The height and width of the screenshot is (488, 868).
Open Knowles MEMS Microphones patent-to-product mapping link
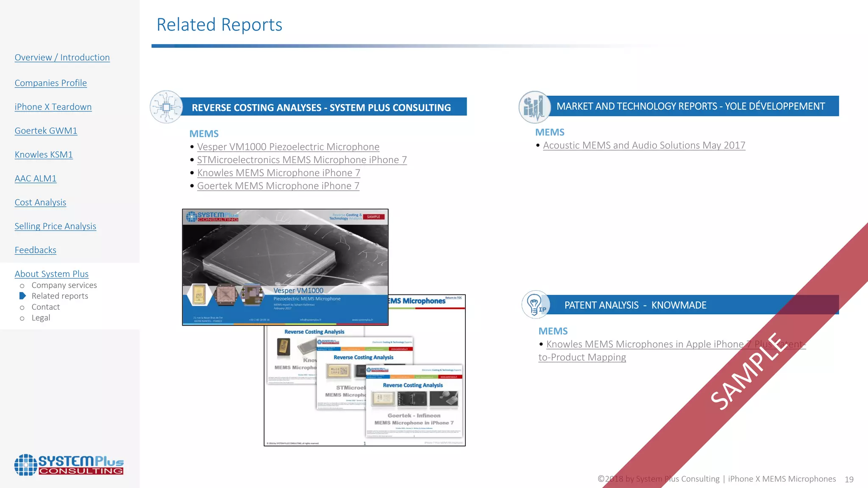coord(672,351)
